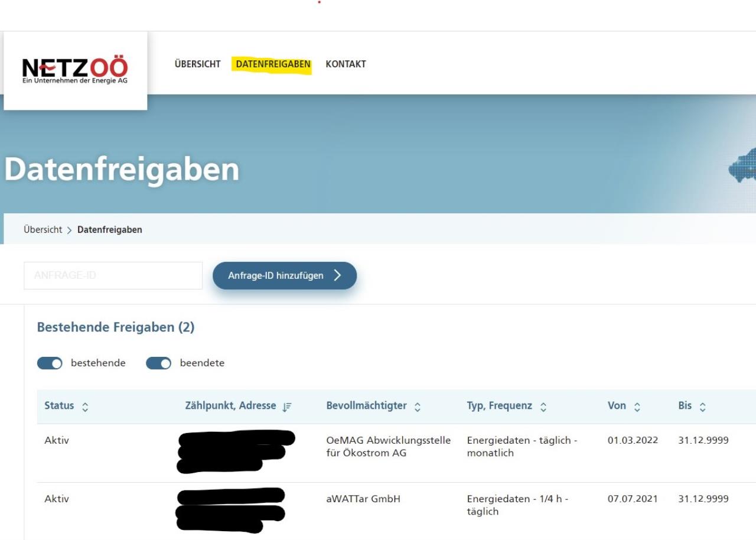Sort by Status column arrows
This screenshot has height=540, width=756.
tap(85, 406)
